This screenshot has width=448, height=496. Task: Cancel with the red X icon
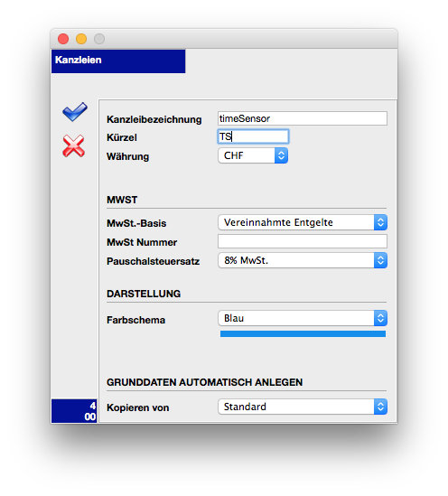click(74, 145)
